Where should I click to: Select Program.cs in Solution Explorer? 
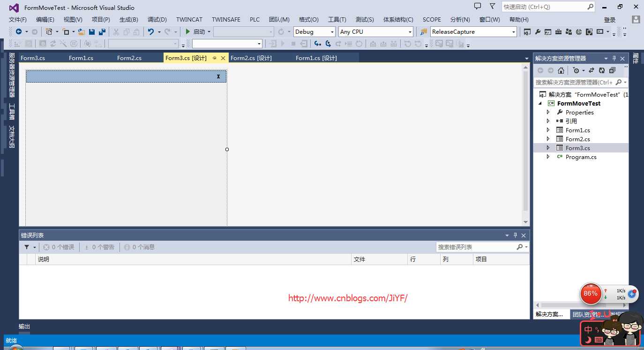tap(581, 157)
